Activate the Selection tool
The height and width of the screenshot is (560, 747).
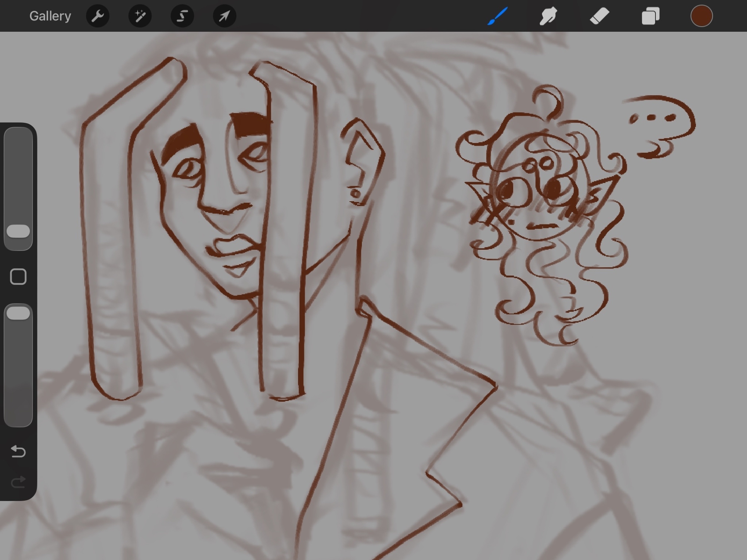pos(182,16)
